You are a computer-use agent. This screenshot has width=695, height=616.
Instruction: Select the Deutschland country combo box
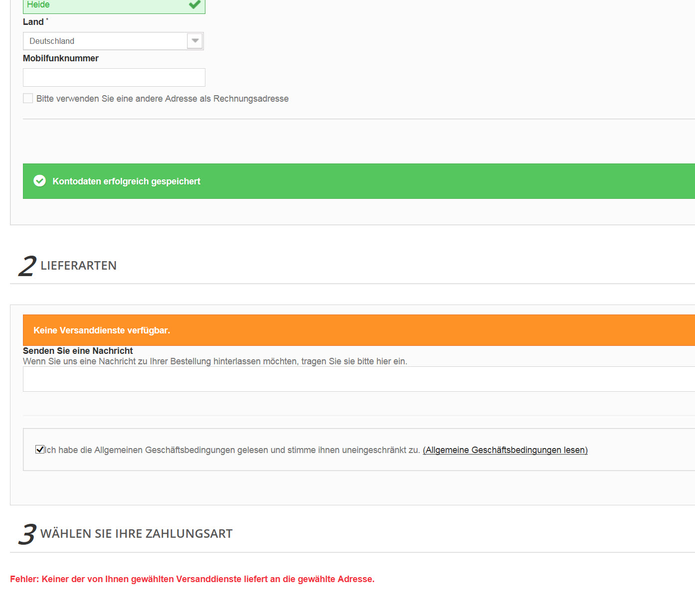[113, 41]
